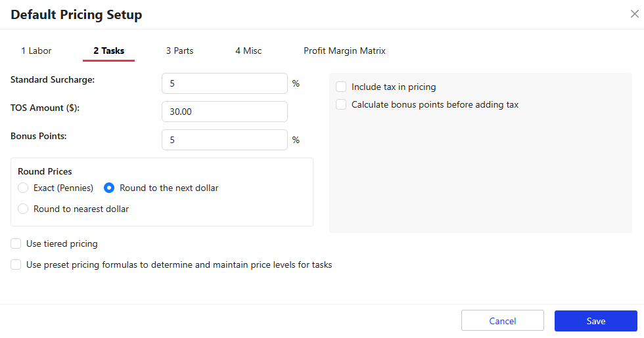This screenshot has height=338, width=644.
Task: Enable Include tax in pricing
Action: (x=341, y=87)
